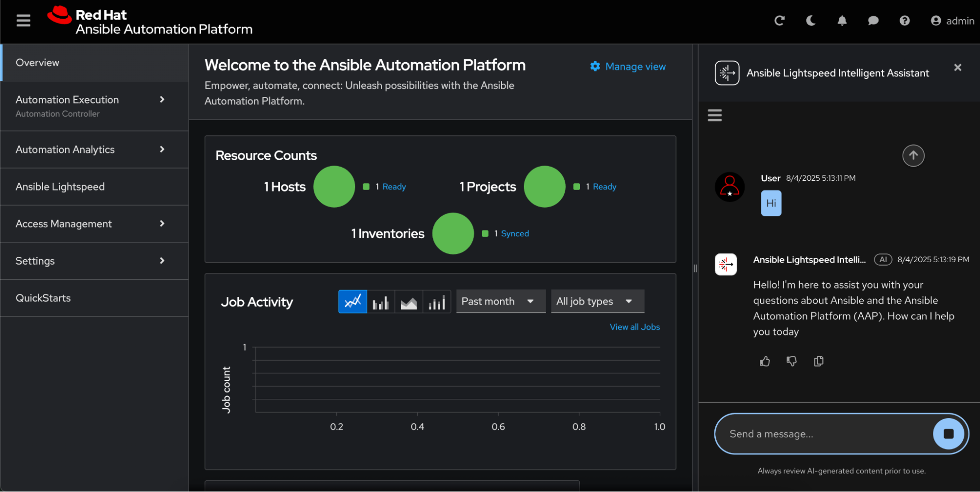Viewport: 980px width, 492px height.
Task: Click the refresh icon in top bar
Action: coord(779,21)
